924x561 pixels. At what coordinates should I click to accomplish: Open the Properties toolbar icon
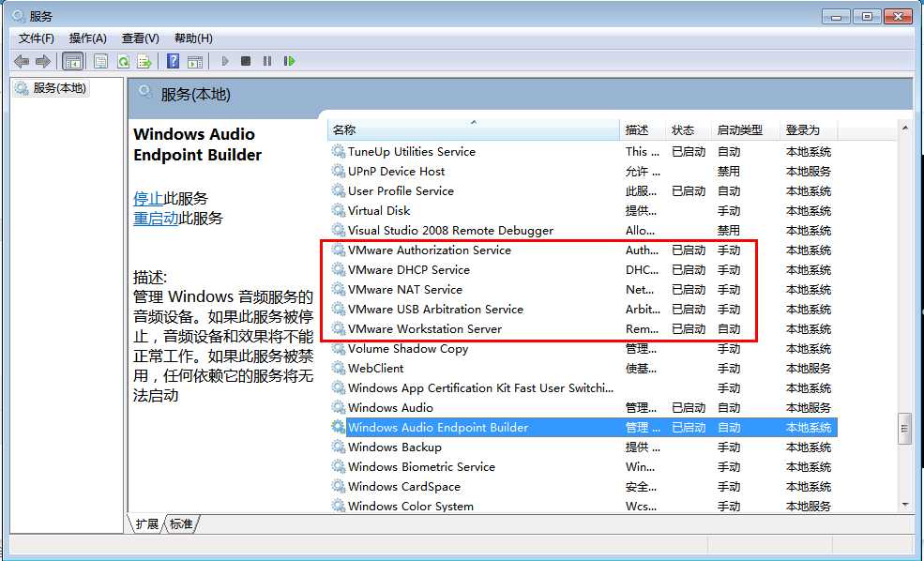click(100, 61)
